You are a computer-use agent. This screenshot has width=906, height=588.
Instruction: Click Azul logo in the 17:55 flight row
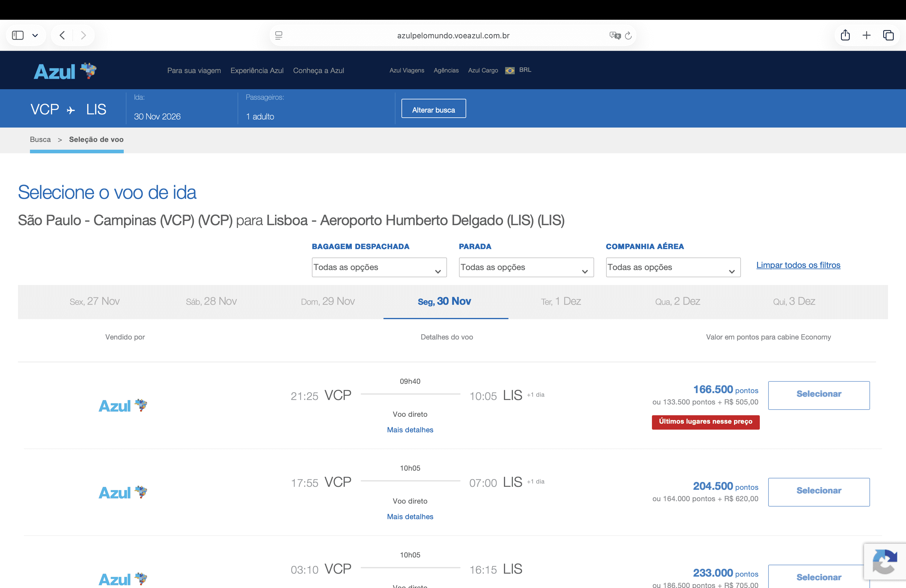(x=123, y=492)
